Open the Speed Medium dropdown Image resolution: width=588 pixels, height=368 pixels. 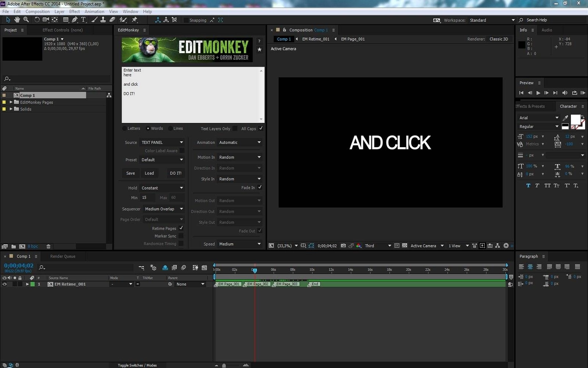click(240, 244)
